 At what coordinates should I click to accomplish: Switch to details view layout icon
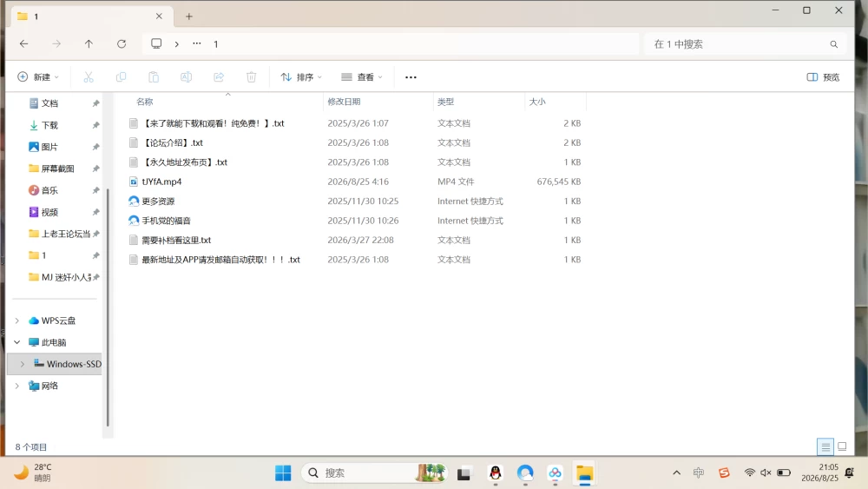tap(825, 446)
